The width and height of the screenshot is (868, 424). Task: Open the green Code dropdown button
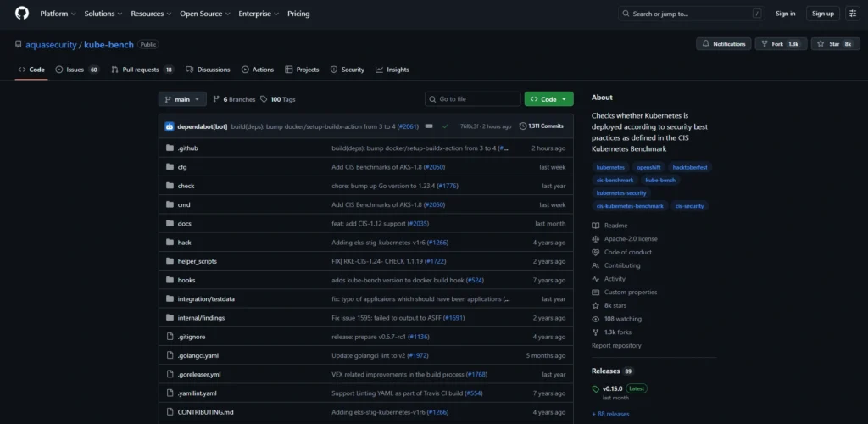(548, 99)
